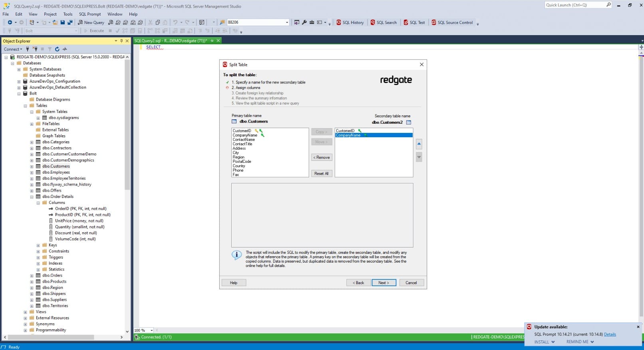Click the < Back button
The image size is (644, 350).
click(x=358, y=283)
